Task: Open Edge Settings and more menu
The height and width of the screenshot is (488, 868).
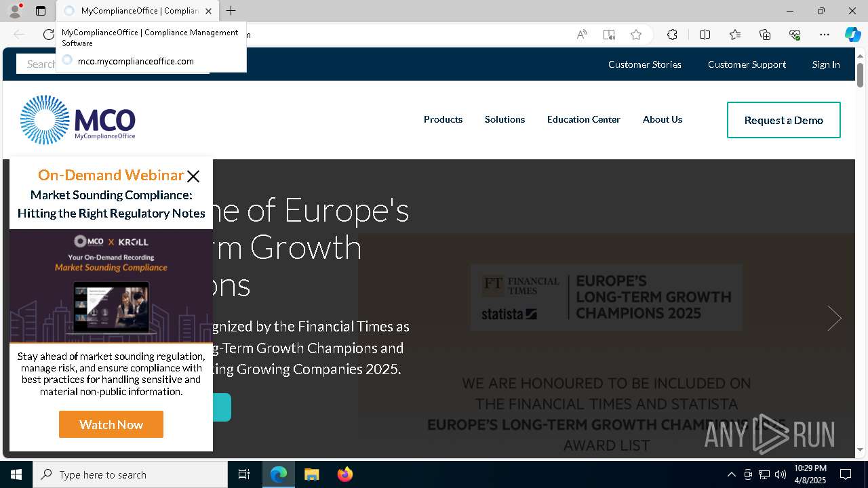Action: click(x=825, y=35)
